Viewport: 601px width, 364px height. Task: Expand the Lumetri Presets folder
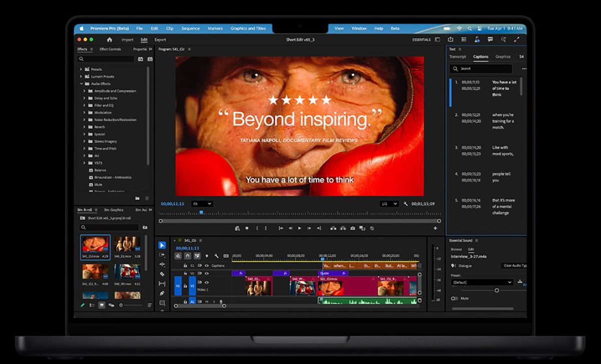[81, 77]
